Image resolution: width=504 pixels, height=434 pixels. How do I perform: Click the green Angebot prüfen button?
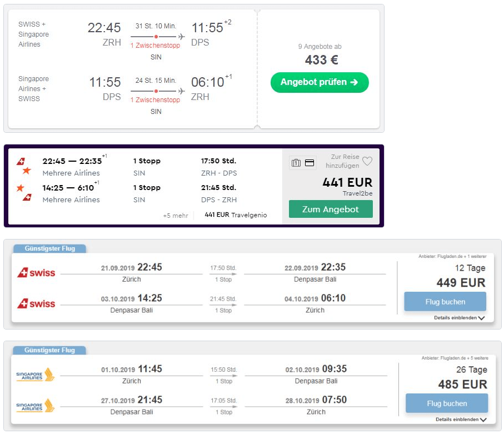pos(320,82)
